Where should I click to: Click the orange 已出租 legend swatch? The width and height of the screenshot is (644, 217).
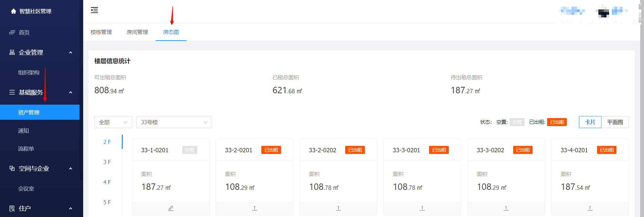557,122
